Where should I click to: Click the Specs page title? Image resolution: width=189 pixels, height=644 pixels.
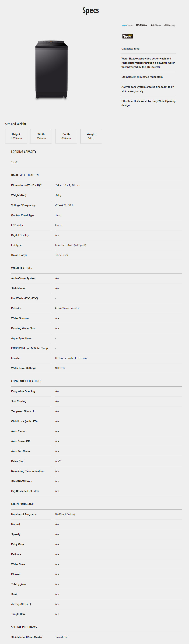pos(91,10)
